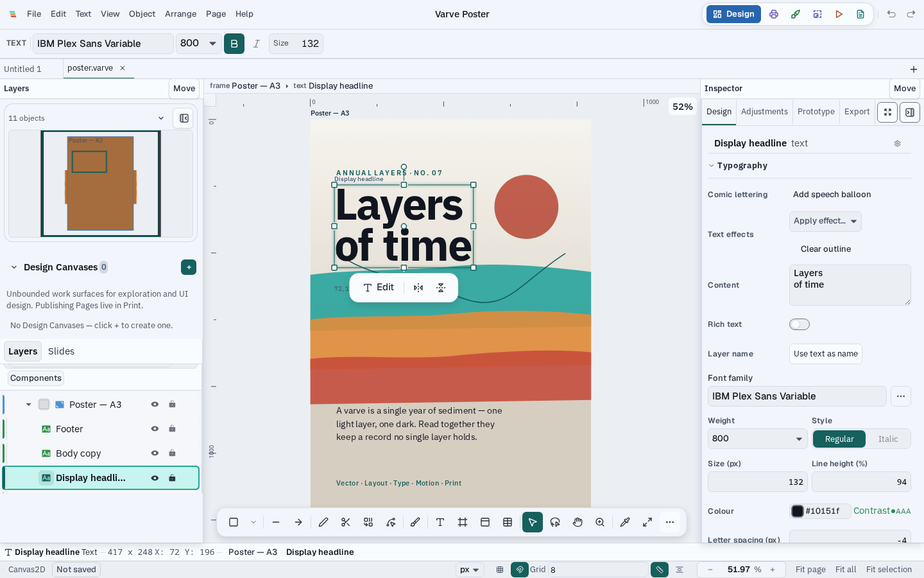Click the orange play preview icon
This screenshot has height=578, width=924.
point(839,14)
